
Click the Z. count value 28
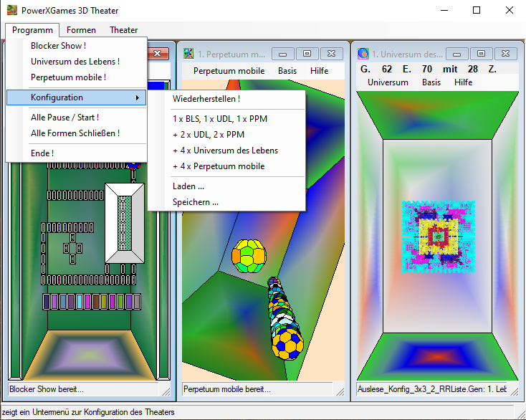coord(473,69)
